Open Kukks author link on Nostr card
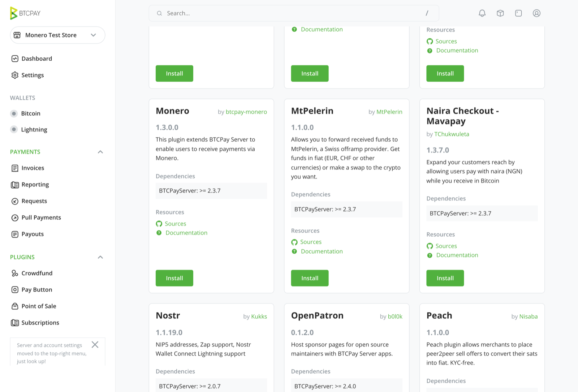The height and width of the screenshot is (392, 578). point(259,316)
